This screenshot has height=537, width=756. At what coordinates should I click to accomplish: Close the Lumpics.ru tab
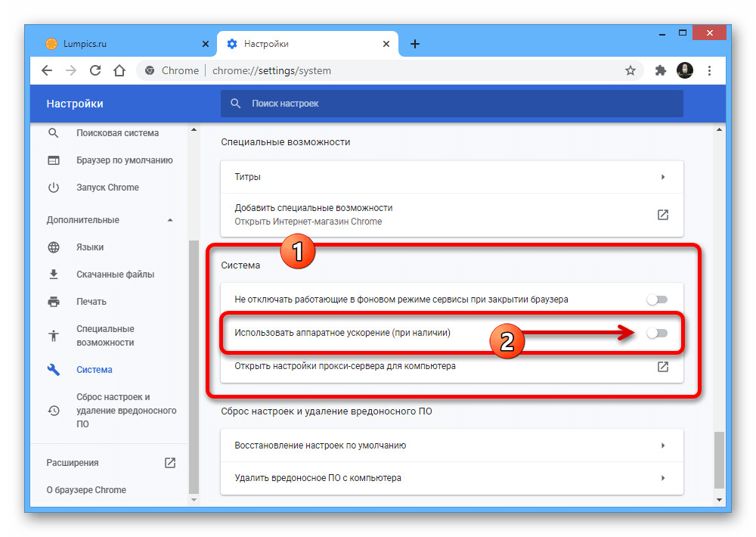(x=206, y=44)
